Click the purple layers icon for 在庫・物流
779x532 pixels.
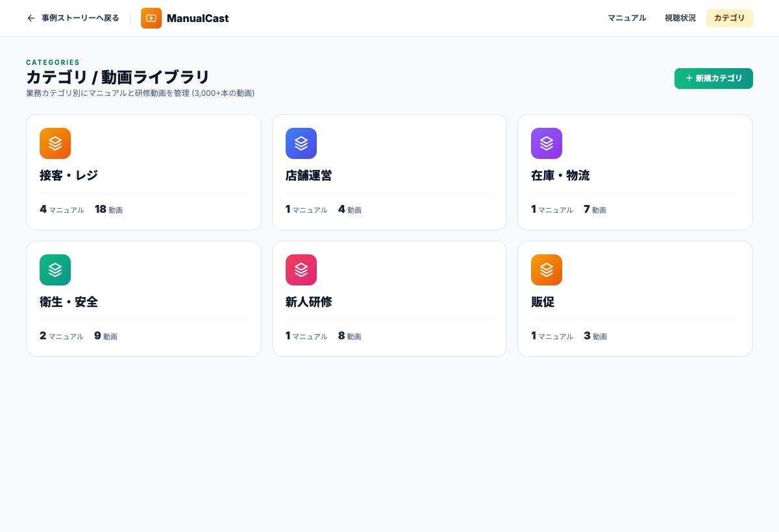(x=547, y=143)
